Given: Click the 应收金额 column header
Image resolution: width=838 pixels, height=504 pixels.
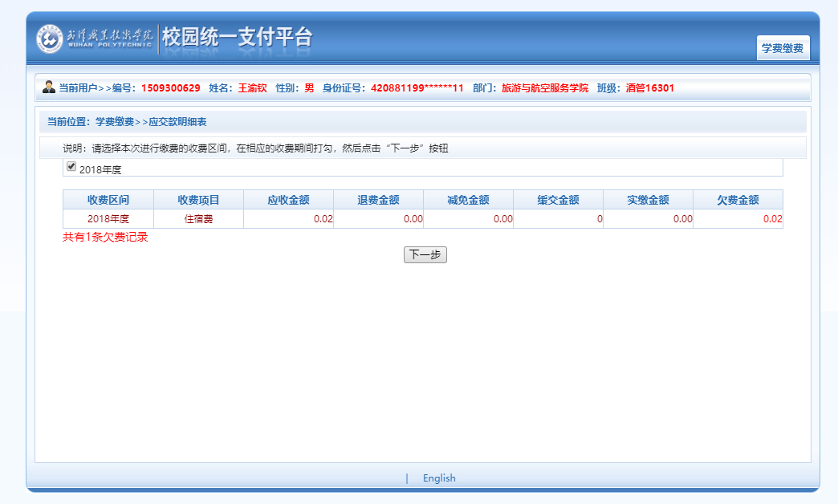Looking at the screenshot, I should (288, 200).
